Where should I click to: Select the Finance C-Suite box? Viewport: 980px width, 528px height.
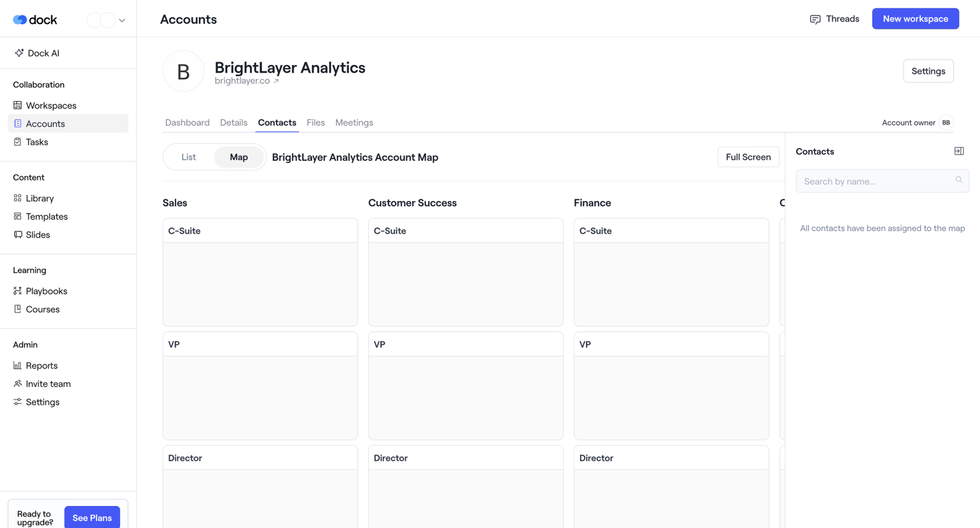[x=671, y=272]
